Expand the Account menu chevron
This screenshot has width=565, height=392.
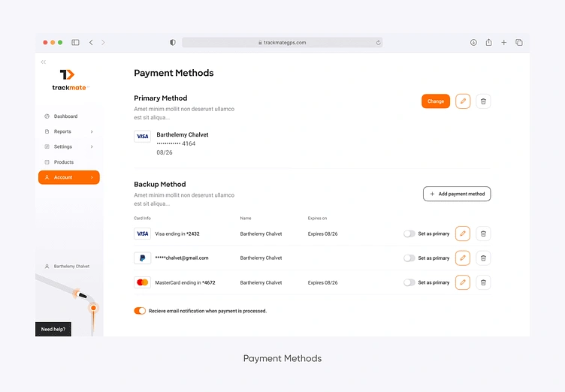[x=92, y=177]
